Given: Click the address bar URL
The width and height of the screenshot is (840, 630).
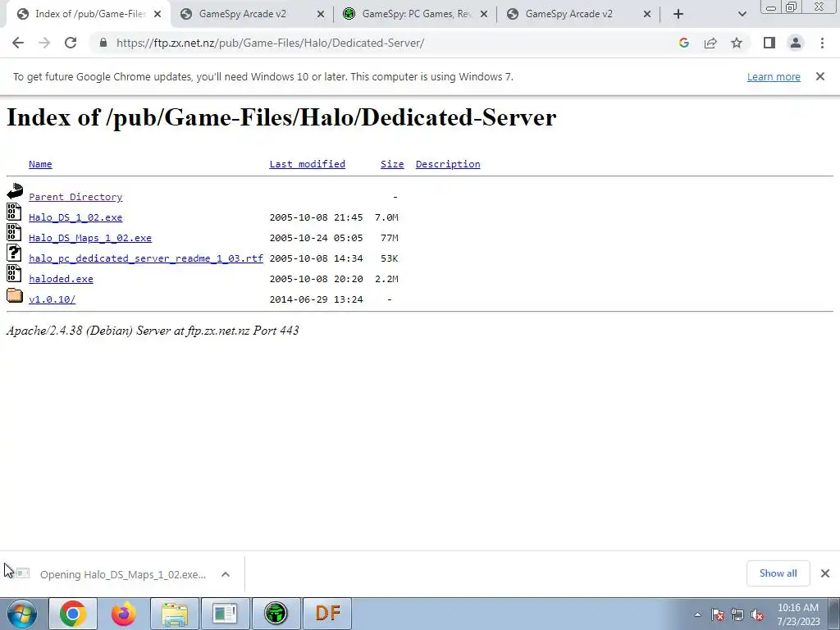Looking at the screenshot, I should [270, 43].
